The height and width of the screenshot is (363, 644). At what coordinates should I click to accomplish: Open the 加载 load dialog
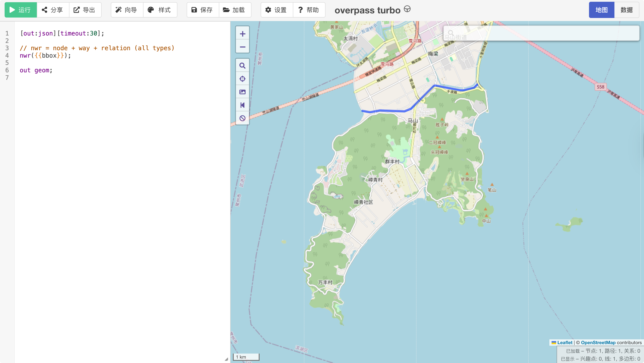point(235,10)
